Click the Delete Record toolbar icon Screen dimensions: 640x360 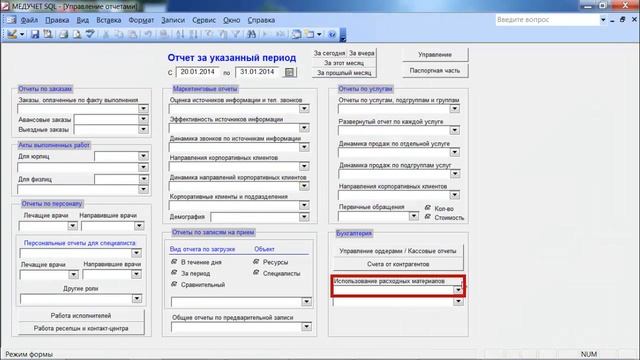[281, 34]
